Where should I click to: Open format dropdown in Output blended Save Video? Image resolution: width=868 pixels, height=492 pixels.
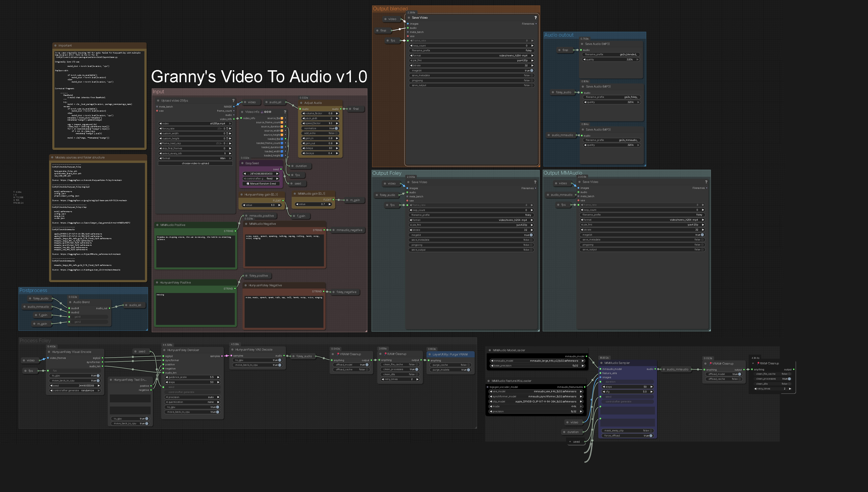472,56
